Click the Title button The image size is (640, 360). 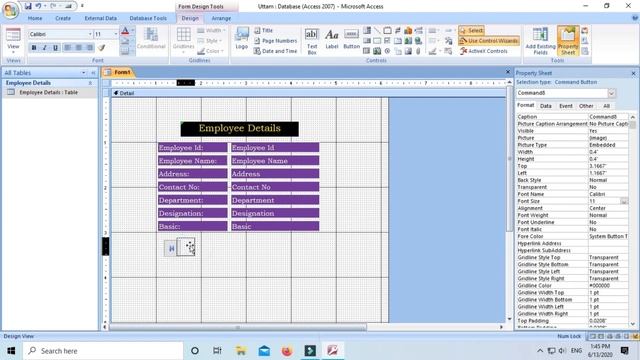coord(263,30)
